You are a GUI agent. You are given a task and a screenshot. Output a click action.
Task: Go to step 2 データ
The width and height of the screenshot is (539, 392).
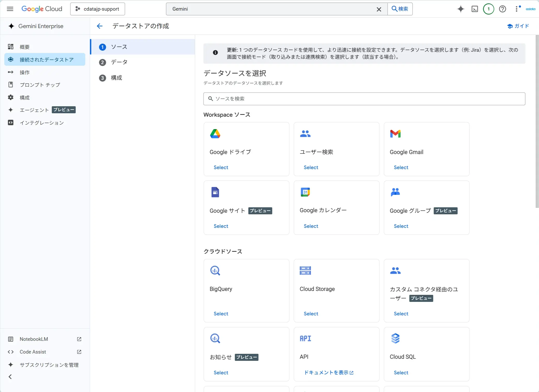[x=119, y=62]
